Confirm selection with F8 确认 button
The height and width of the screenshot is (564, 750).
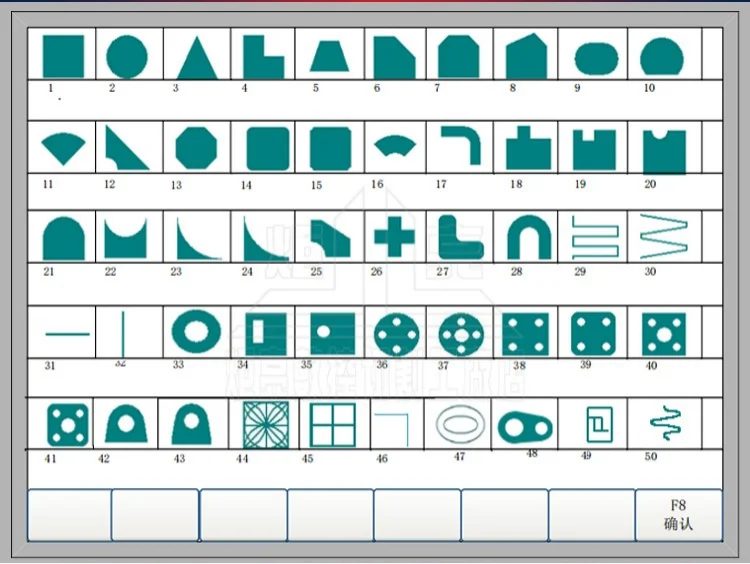click(679, 515)
